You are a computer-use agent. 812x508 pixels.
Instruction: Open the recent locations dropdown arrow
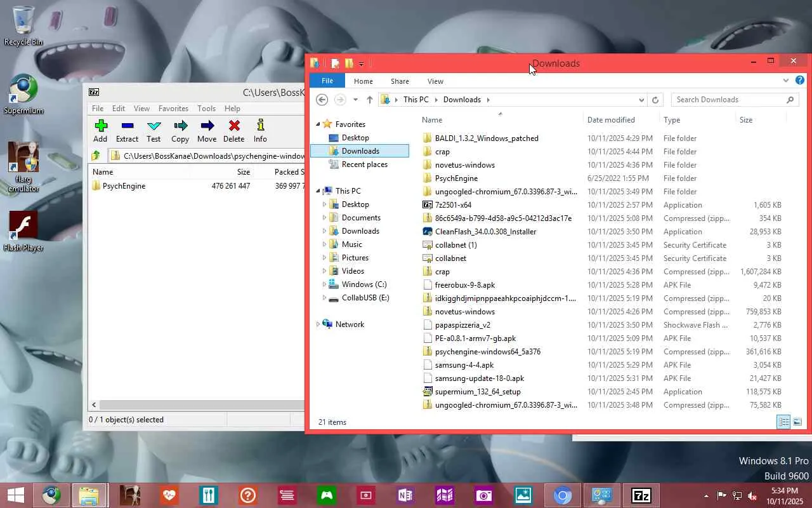coord(355,100)
